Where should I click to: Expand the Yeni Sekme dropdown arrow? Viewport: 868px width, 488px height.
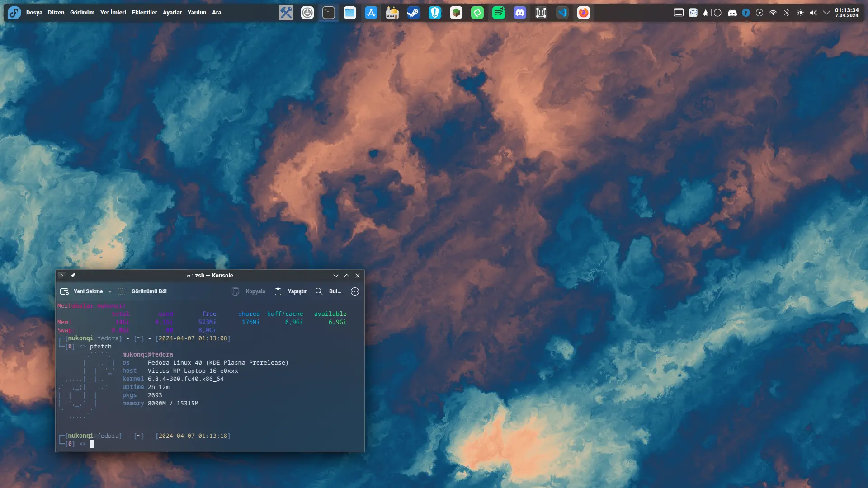click(x=109, y=291)
